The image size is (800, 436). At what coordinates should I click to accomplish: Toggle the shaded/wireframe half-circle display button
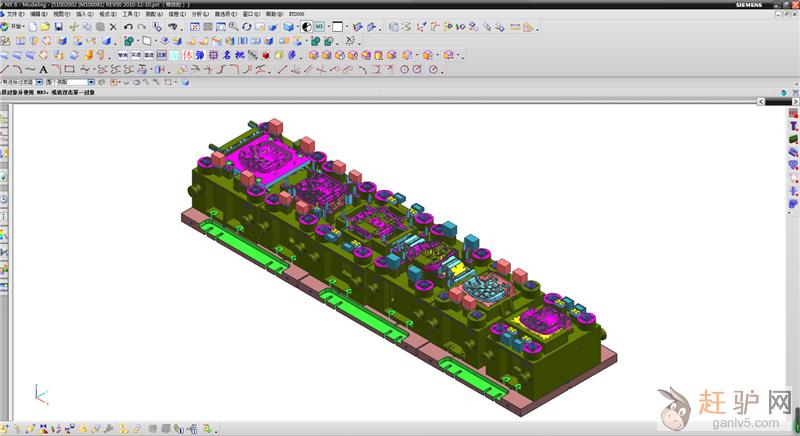coord(306,27)
